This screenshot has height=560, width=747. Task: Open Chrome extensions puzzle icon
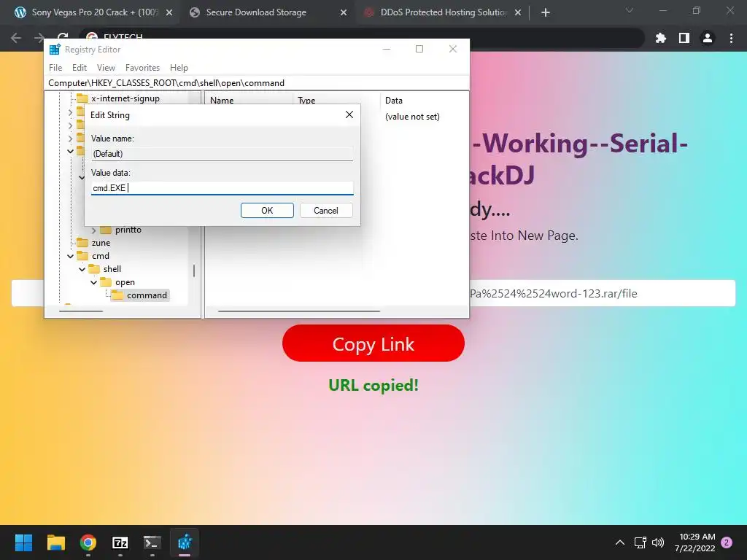(x=661, y=38)
